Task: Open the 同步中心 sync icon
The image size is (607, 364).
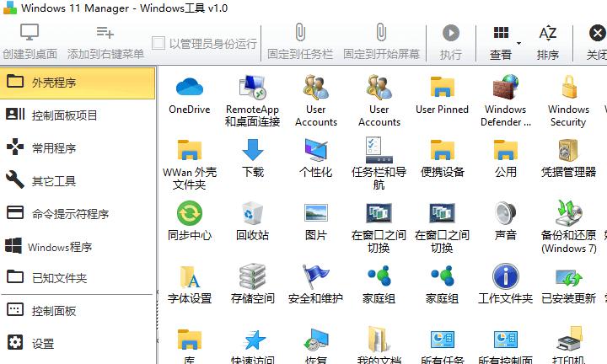Action: 190,214
